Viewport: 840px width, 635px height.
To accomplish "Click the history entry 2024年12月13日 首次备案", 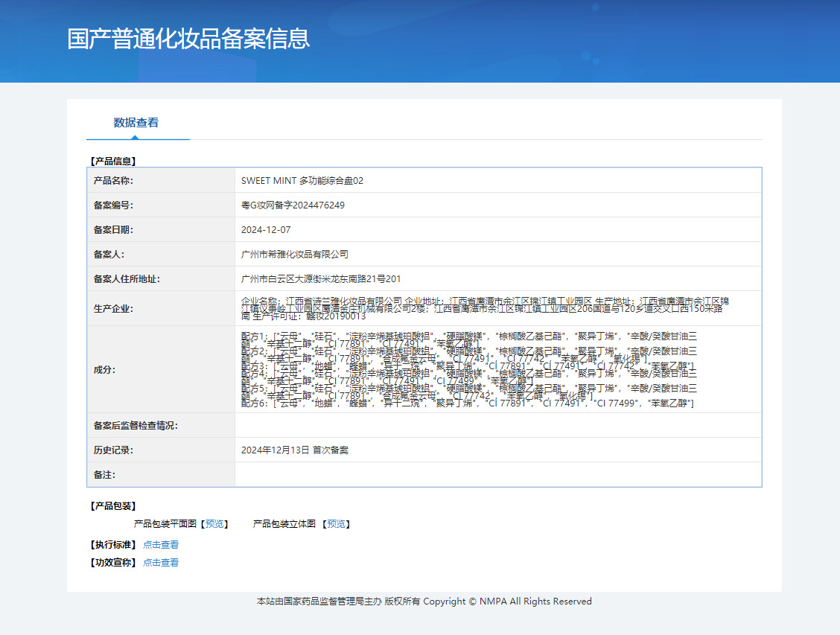I will [295, 450].
